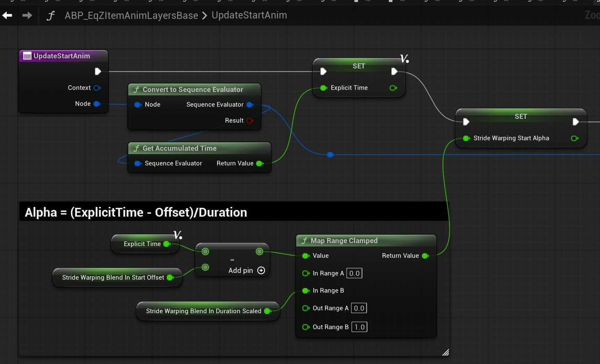Click the comment box resize handle
Viewport: 600px width, 364px height.
[x=445, y=352]
